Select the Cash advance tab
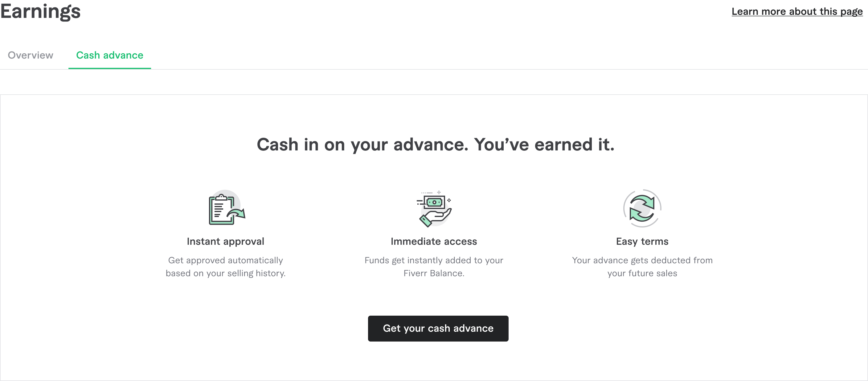 [109, 55]
